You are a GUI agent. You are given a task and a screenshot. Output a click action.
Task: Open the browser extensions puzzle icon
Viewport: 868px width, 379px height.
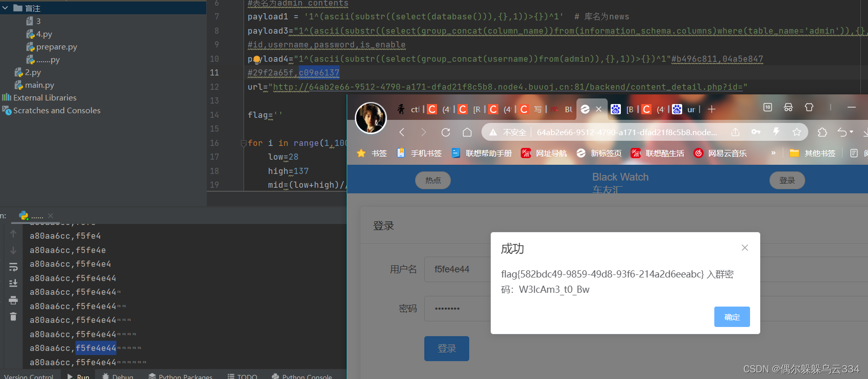point(822,132)
